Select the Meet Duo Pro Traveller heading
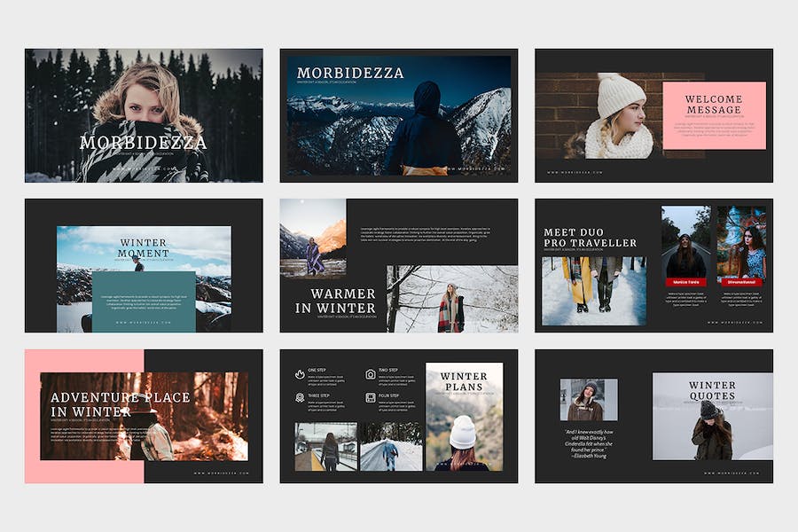The height and width of the screenshot is (532, 798). click(x=590, y=238)
